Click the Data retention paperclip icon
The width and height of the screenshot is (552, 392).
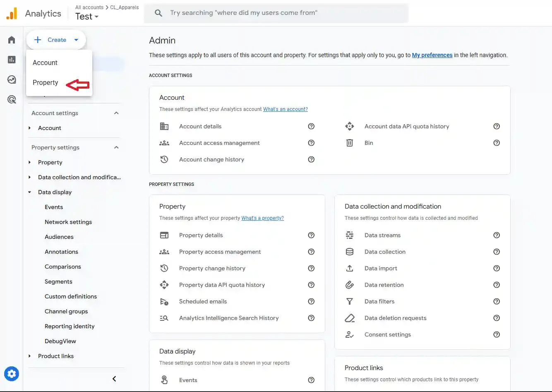point(350,285)
